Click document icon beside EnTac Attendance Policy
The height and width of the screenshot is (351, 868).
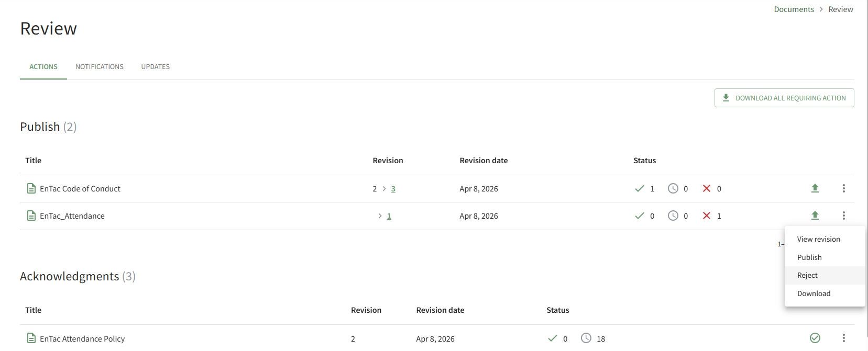coord(31,338)
